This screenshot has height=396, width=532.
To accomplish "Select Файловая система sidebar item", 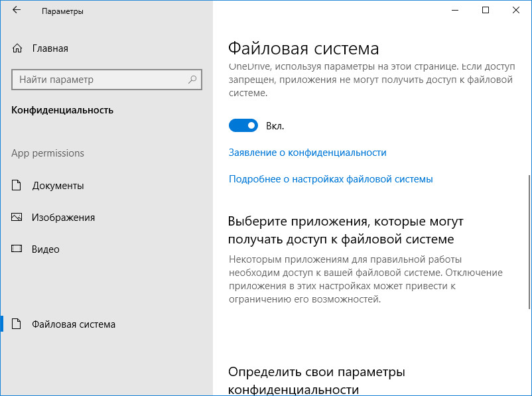I will point(107,324).
